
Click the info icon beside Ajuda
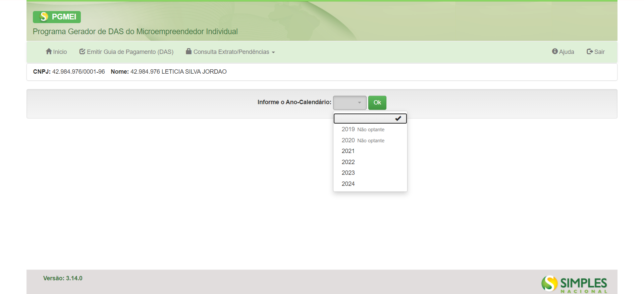(x=555, y=51)
